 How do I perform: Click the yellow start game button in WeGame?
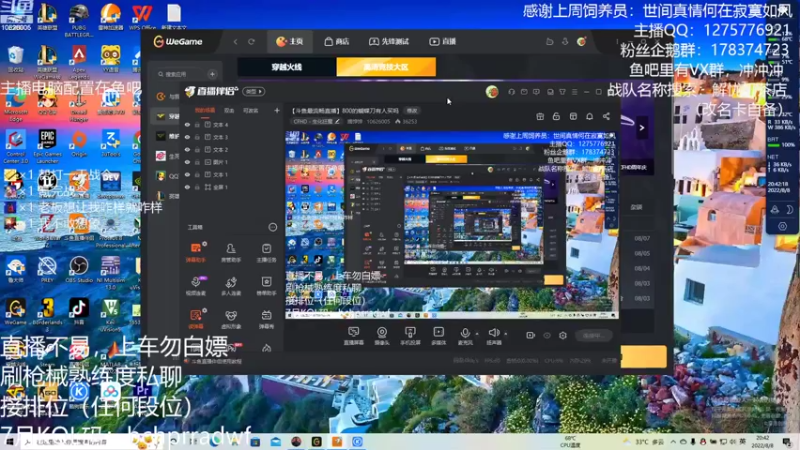click(644, 356)
